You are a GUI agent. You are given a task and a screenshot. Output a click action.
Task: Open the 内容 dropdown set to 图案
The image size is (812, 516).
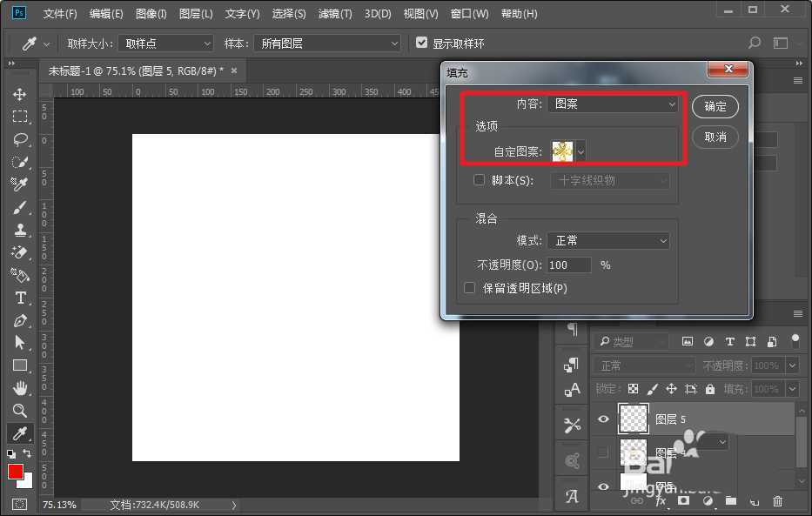tap(612, 104)
